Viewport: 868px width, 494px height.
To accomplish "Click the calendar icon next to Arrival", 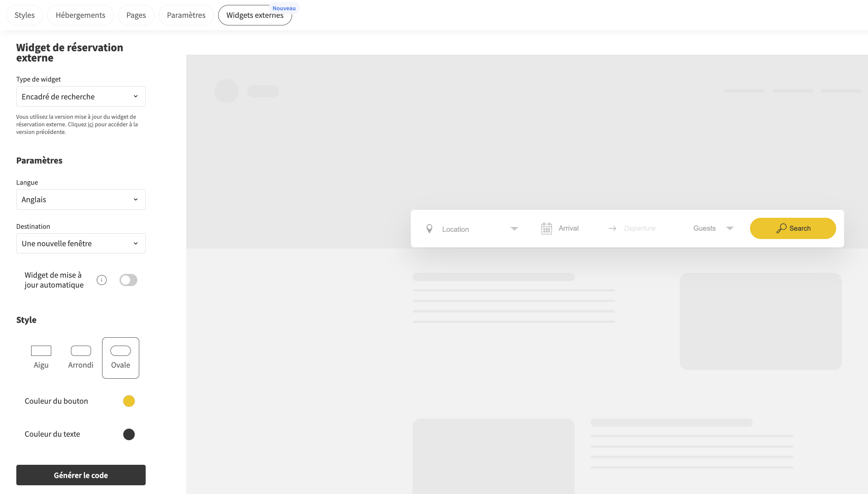I will [x=546, y=228].
